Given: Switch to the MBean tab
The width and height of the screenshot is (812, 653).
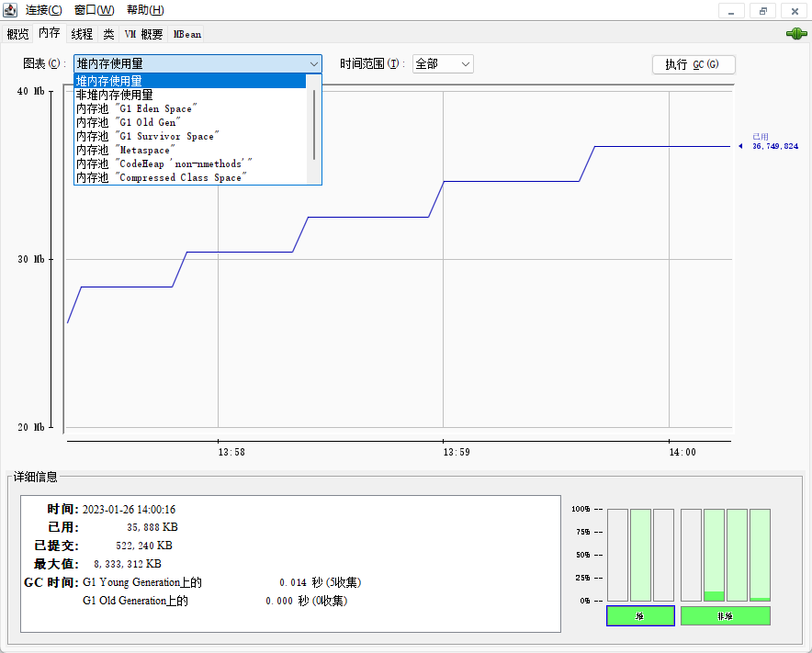Looking at the screenshot, I should (x=186, y=34).
